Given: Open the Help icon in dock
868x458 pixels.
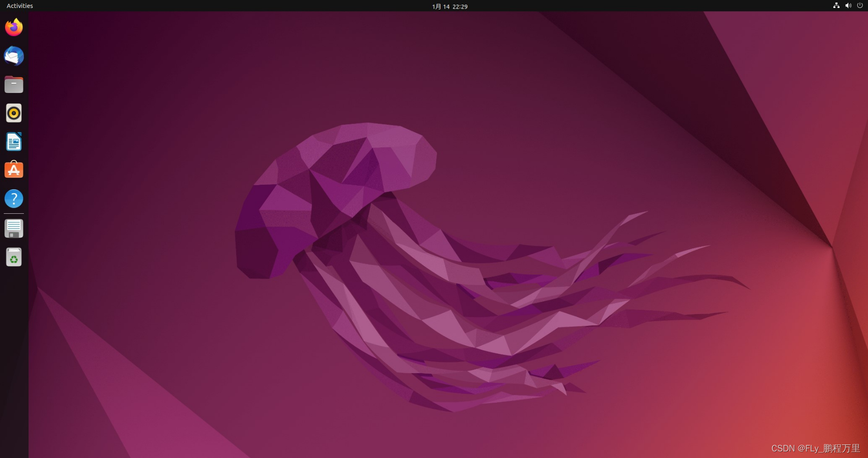Looking at the screenshot, I should (x=14, y=199).
